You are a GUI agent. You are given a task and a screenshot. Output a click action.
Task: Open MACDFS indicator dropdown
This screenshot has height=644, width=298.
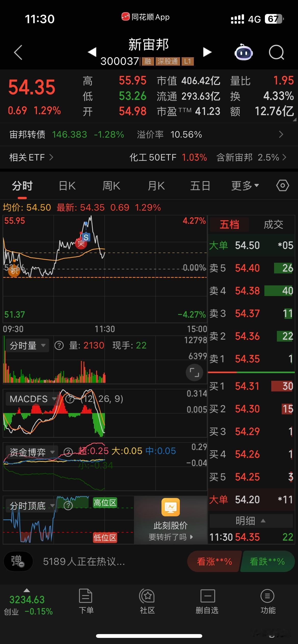(33, 399)
